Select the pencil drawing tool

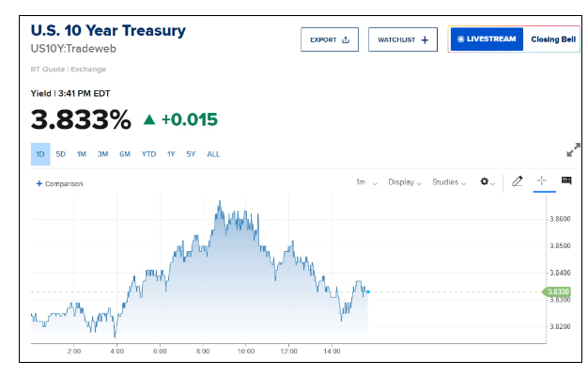(517, 181)
